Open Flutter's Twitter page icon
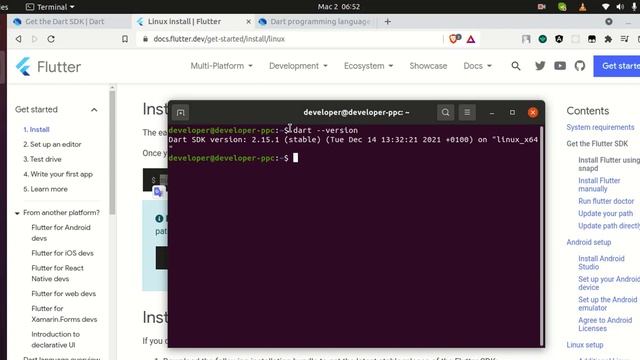The image size is (640, 360). pos(540,66)
